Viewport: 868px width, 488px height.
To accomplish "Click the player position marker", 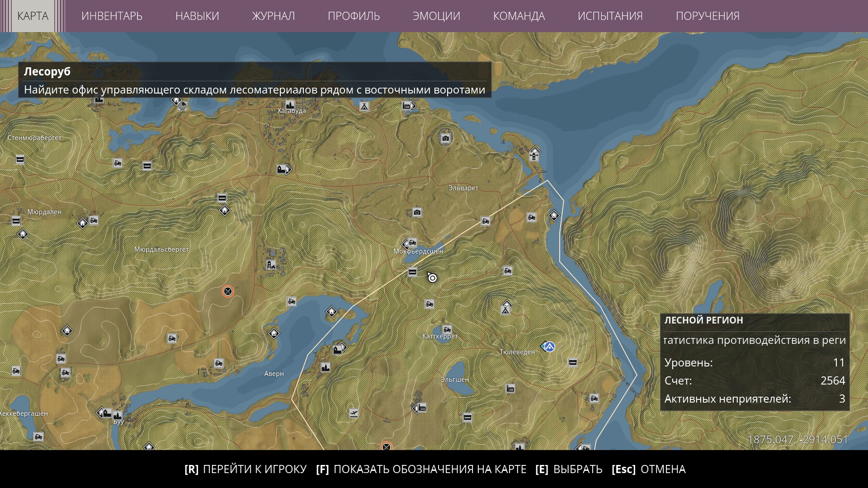I will point(432,277).
